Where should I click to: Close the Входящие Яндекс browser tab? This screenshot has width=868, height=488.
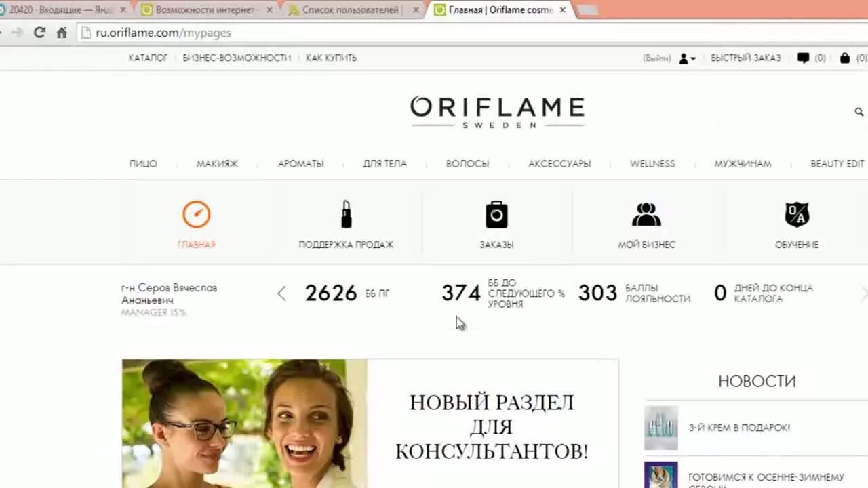[123, 10]
